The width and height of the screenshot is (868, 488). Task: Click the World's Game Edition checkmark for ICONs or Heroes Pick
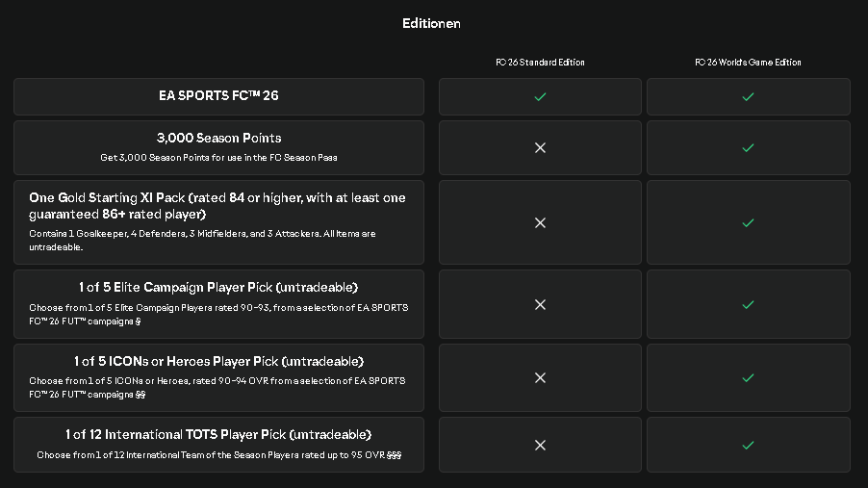click(x=748, y=377)
